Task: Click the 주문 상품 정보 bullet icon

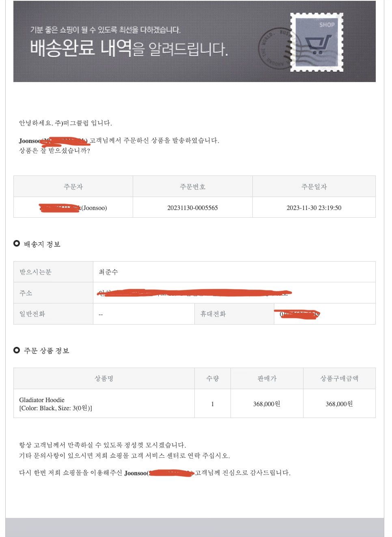Action: tap(17, 350)
